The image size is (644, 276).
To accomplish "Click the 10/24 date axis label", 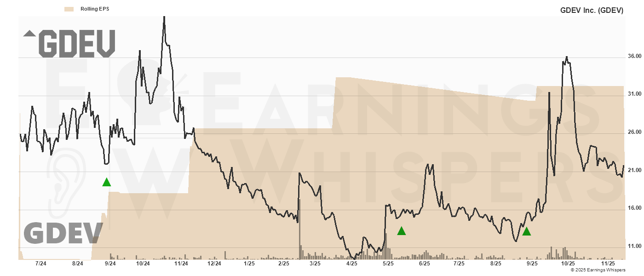I will 143,264.
